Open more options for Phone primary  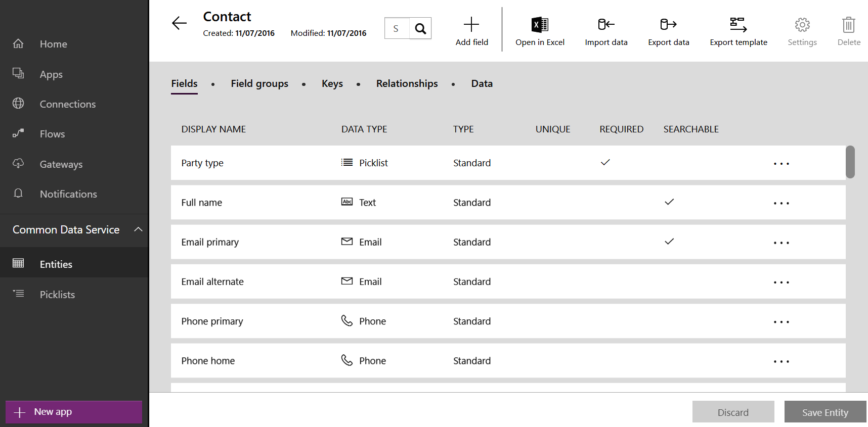coord(782,322)
